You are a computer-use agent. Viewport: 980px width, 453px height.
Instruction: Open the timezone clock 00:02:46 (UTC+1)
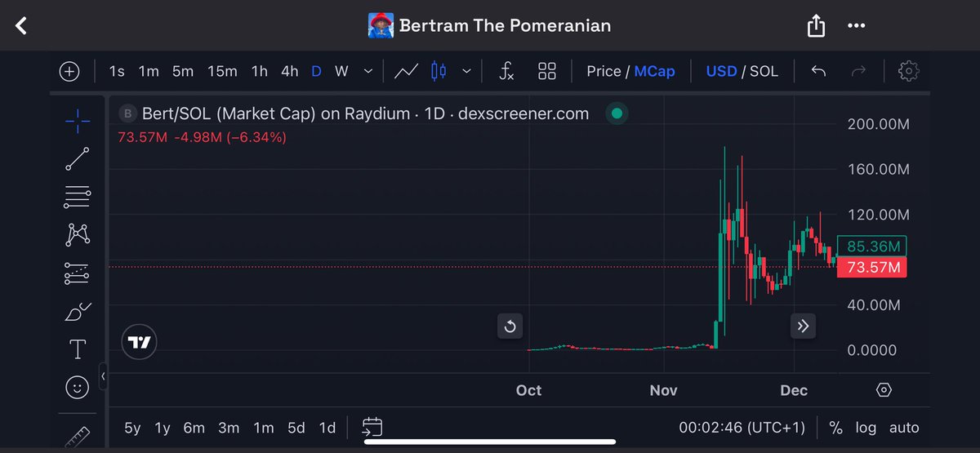point(742,428)
